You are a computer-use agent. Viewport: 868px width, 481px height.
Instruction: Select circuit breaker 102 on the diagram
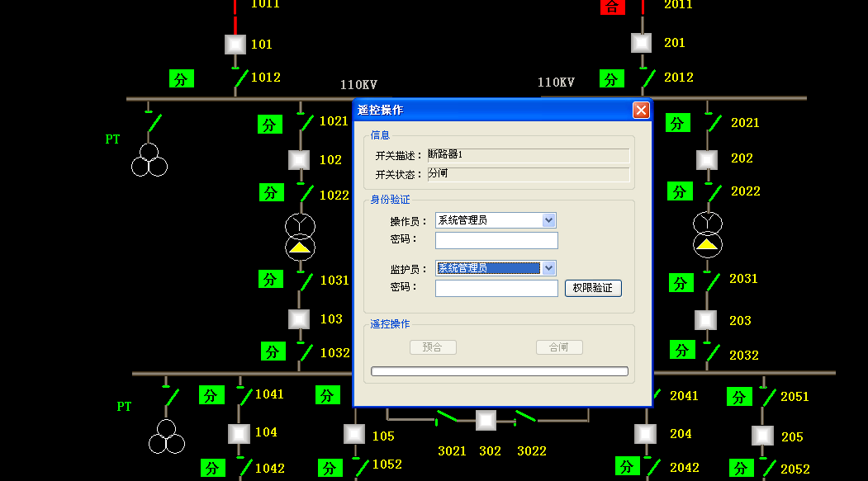[x=298, y=160]
